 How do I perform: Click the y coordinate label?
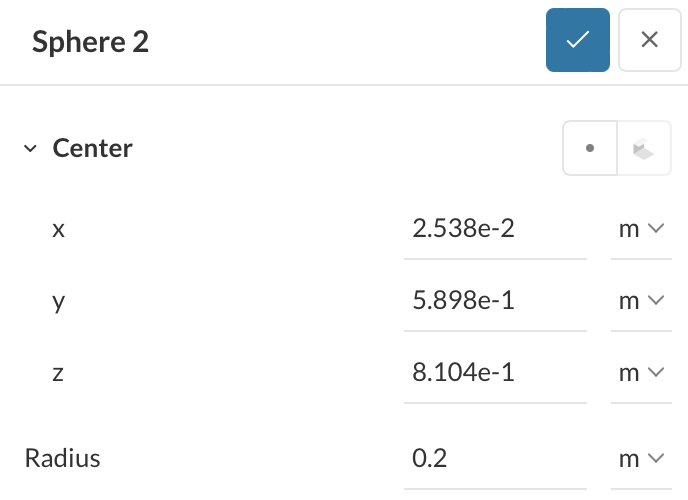[58, 301]
